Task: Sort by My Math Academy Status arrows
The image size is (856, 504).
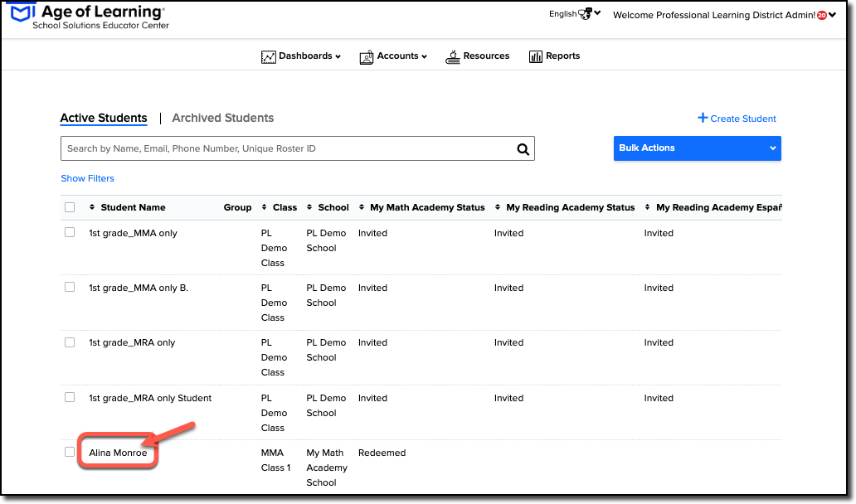Action: 362,207
